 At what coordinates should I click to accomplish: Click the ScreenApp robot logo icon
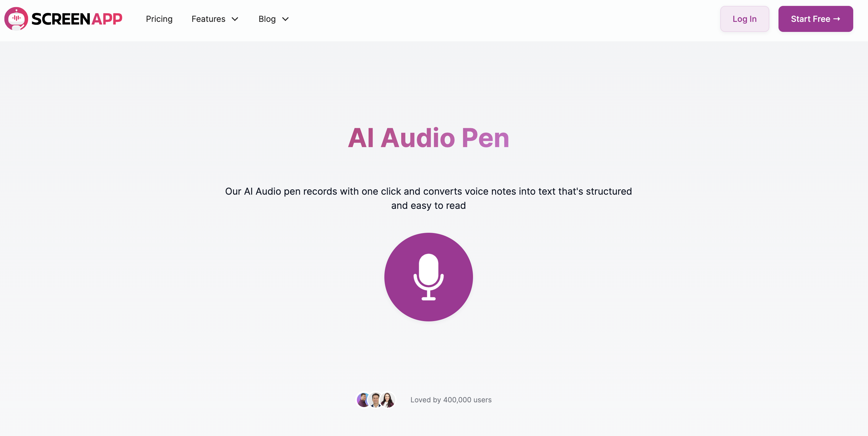(16, 19)
